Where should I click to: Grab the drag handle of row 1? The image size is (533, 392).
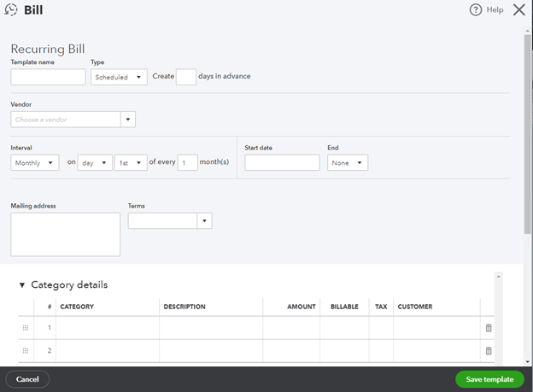click(26, 328)
